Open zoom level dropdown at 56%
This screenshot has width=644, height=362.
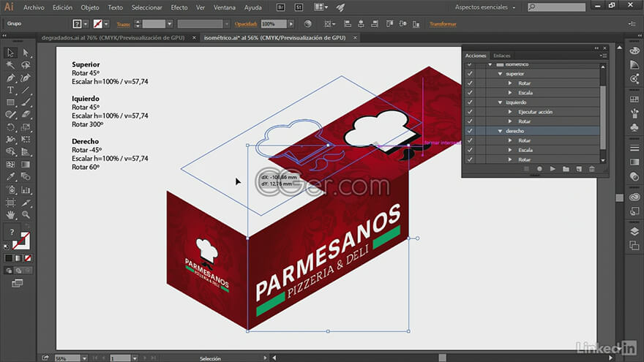pos(84,358)
